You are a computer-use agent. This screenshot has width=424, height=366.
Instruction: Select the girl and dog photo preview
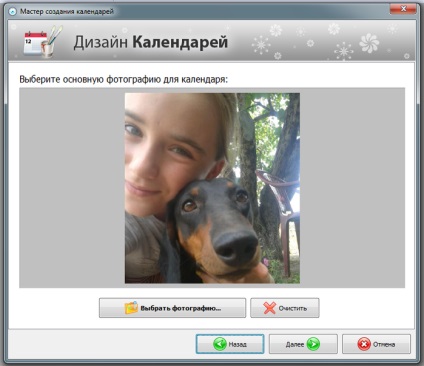tap(212, 188)
